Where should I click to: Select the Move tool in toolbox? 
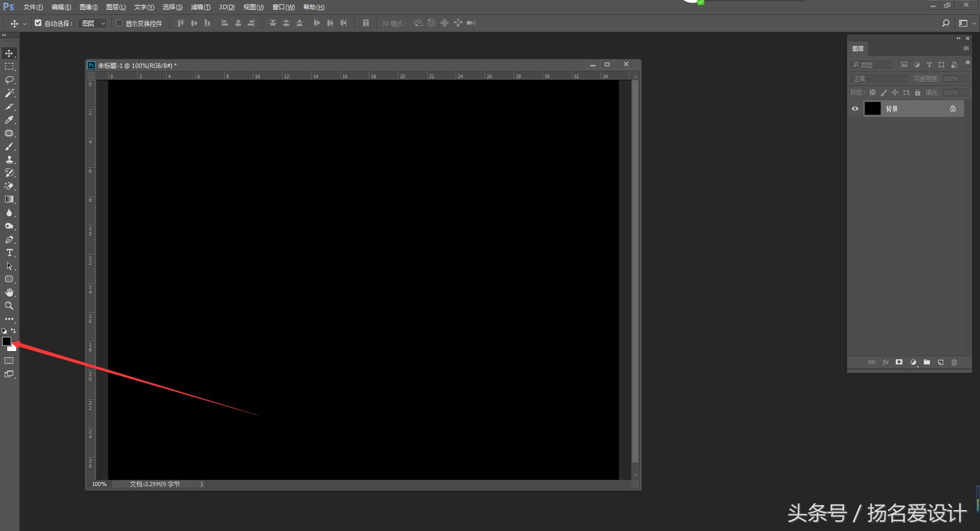click(x=9, y=53)
